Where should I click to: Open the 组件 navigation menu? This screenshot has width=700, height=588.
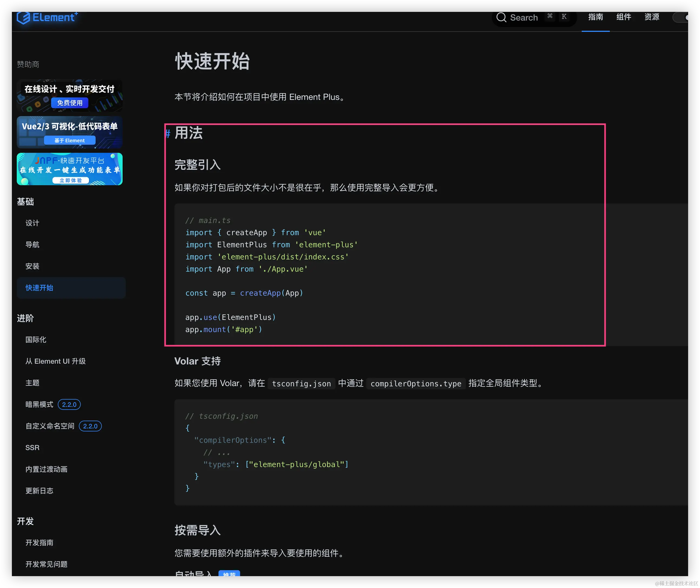[624, 17]
